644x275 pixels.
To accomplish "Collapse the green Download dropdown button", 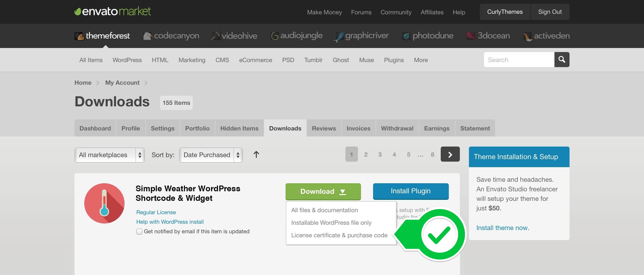I will 323,192.
